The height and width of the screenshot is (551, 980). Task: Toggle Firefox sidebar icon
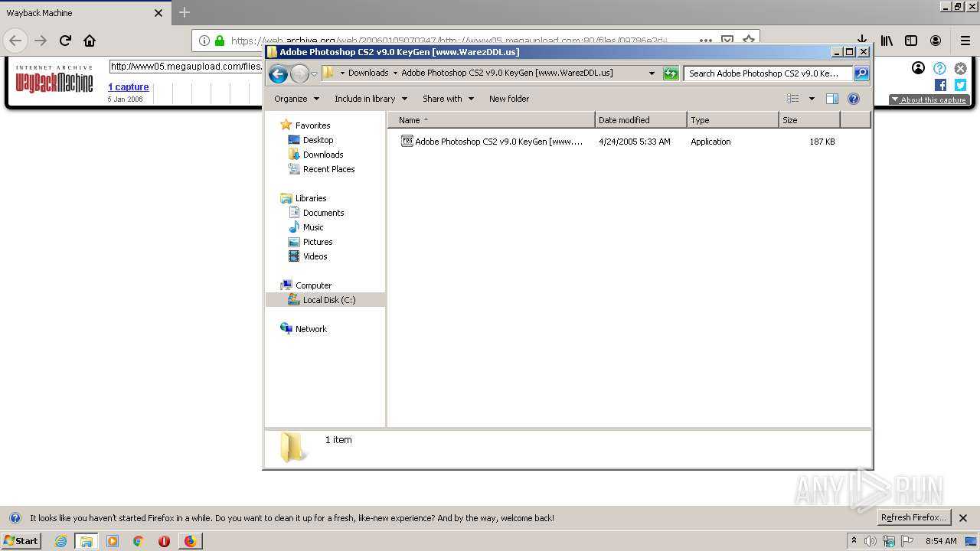(911, 41)
